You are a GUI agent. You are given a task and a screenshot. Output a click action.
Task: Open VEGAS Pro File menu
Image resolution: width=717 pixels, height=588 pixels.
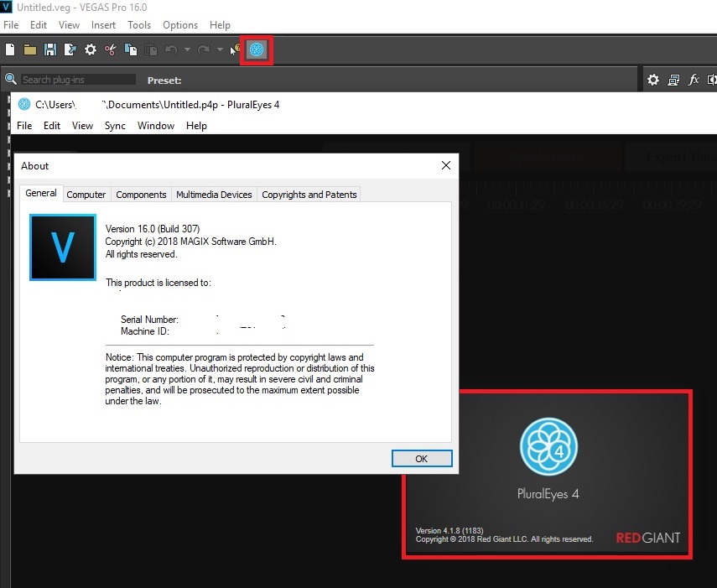(x=11, y=25)
